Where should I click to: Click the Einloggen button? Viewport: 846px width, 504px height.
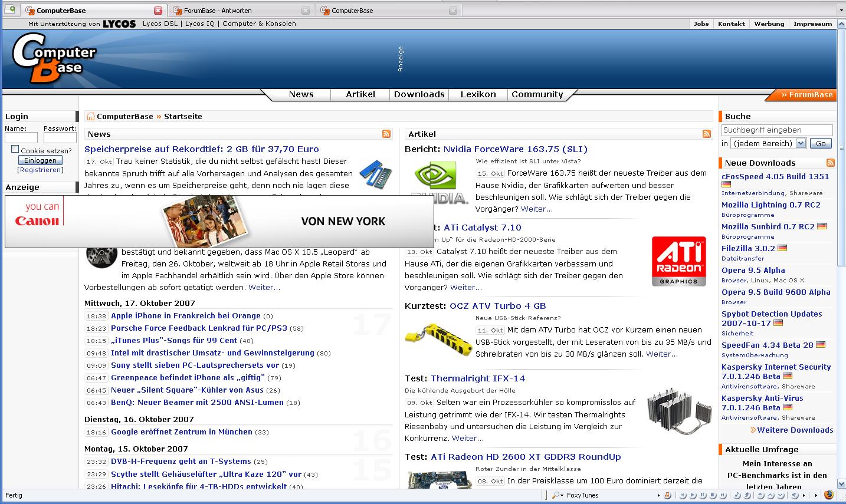pyautogui.click(x=40, y=160)
